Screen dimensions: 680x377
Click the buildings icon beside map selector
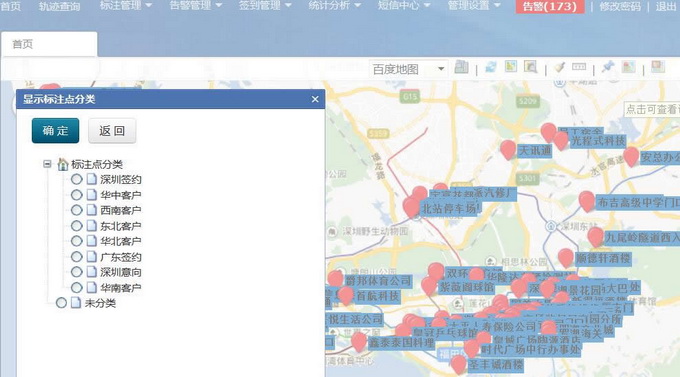click(x=461, y=67)
